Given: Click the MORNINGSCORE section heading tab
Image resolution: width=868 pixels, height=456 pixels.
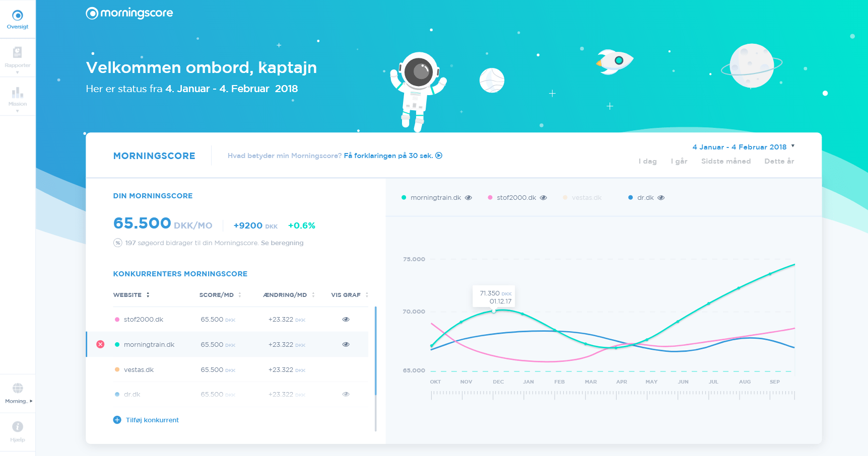Looking at the screenshot, I should click(x=154, y=156).
